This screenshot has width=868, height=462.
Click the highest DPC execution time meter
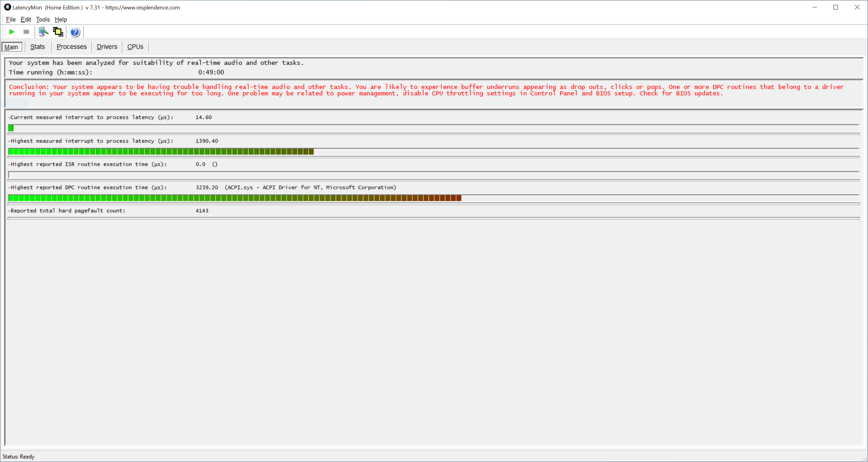(434, 198)
